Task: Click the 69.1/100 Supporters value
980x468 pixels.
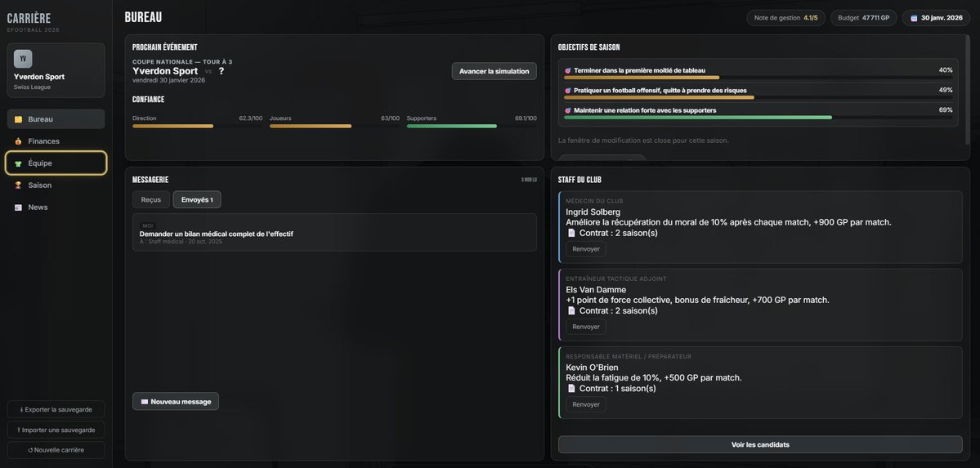Action: point(526,118)
